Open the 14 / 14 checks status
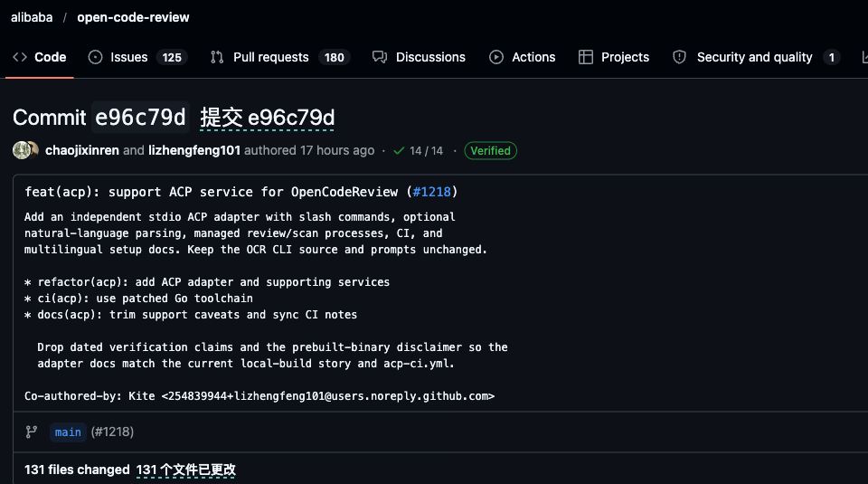 [426, 150]
